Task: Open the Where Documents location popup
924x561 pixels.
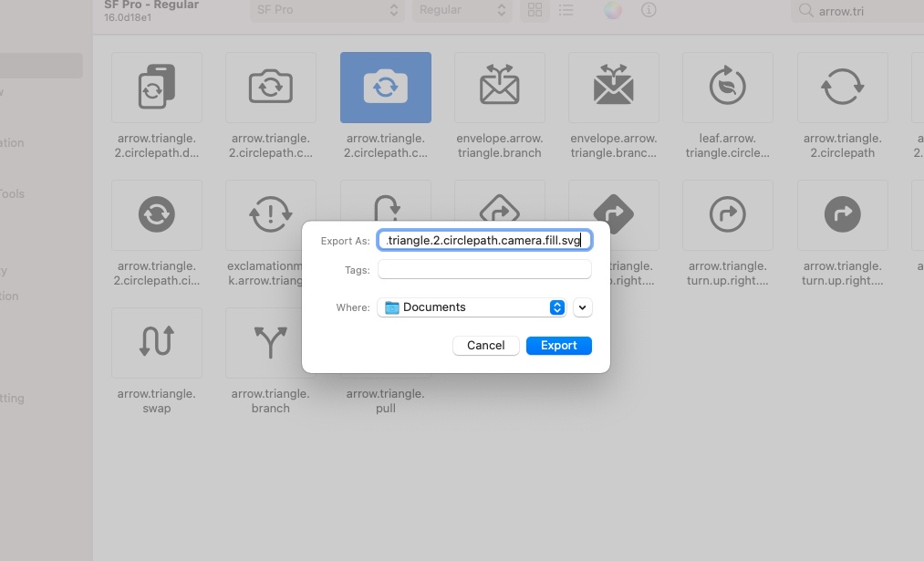Action: click(472, 307)
